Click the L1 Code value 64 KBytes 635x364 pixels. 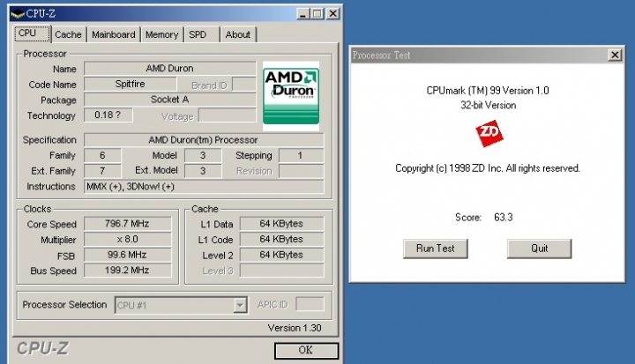click(x=282, y=240)
